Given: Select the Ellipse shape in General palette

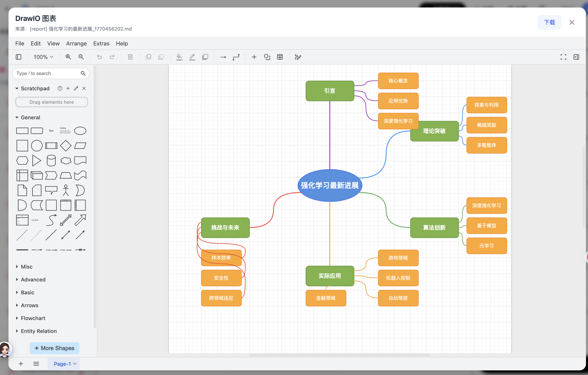Looking at the screenshot, I should pyautogui.click(x=80, y=131).
